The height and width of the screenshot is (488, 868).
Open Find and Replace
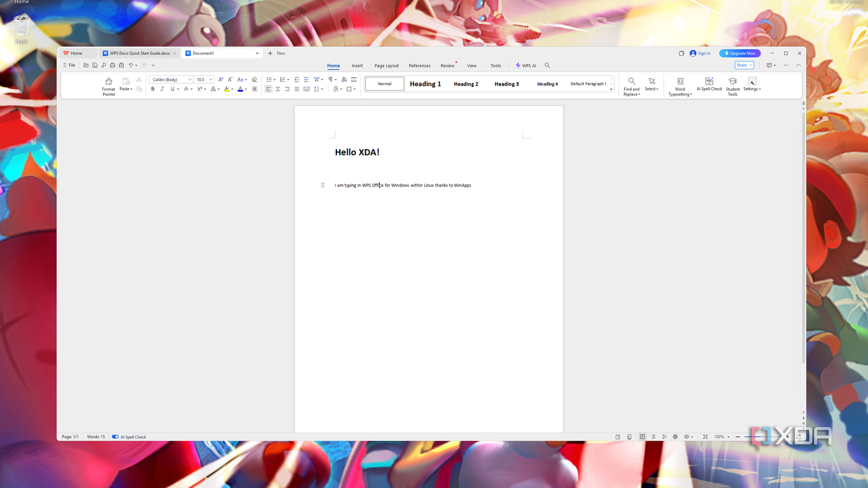click(631, 85)
